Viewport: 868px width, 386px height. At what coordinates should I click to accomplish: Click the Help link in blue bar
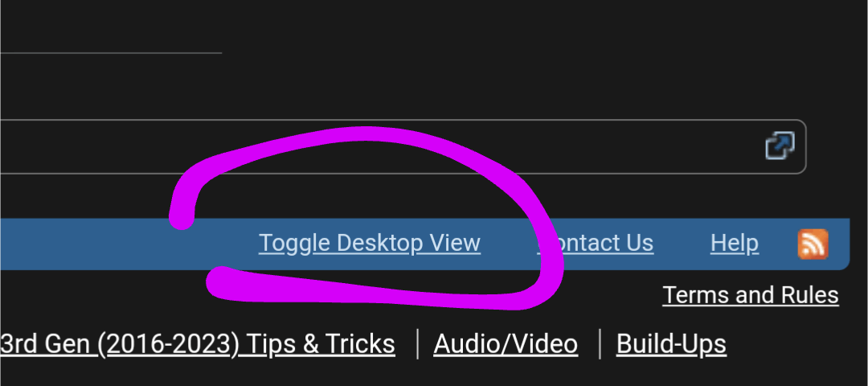click(x=734, y=243)
